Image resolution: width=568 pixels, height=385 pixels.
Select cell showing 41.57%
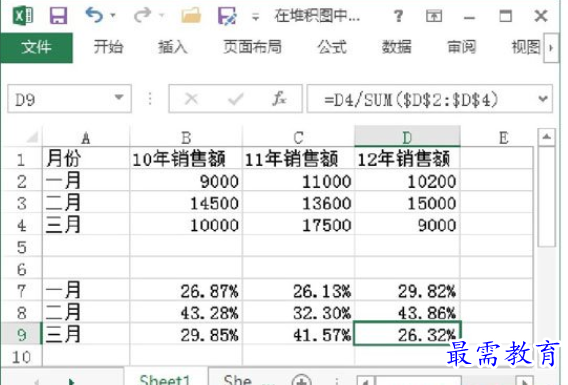(298, 335)
